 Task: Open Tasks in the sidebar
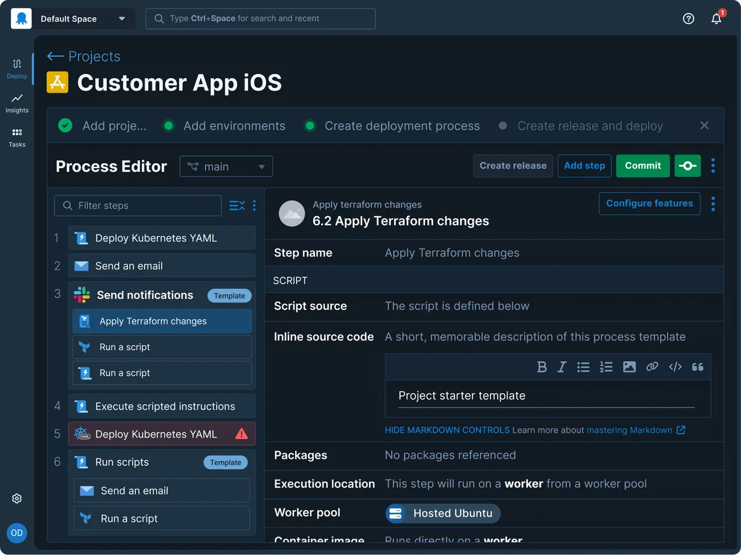tap(17, 138)
